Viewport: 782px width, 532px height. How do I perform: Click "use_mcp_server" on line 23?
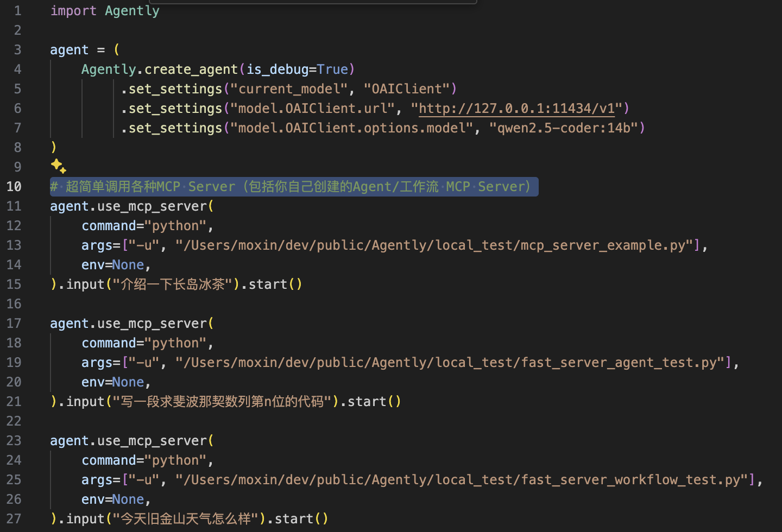[x=152, y=441]
